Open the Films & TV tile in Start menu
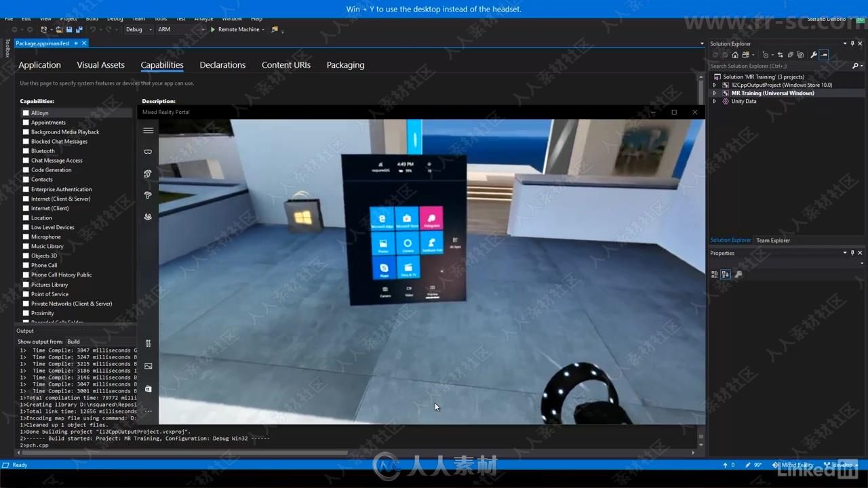The image size is (868, 488). pyautogui.click(x=408, y=268)
